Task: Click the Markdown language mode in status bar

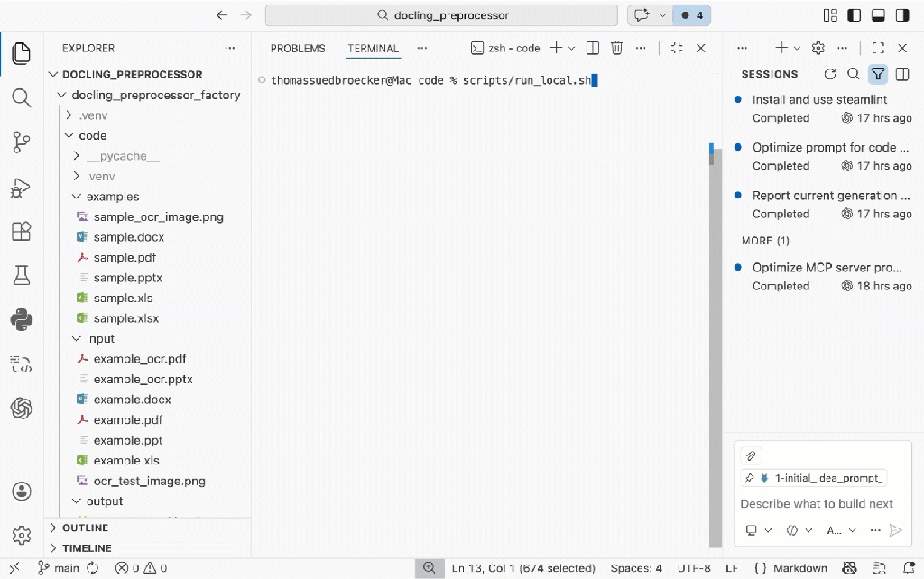Action: click(799, 568)
